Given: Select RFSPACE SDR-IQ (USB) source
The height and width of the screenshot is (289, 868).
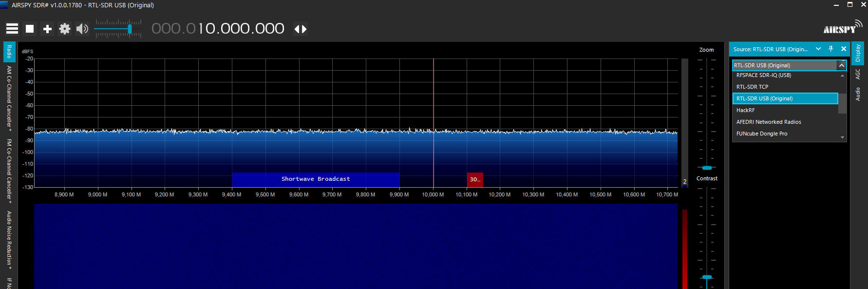Looking at the screenshot, I should pos(785,75).
